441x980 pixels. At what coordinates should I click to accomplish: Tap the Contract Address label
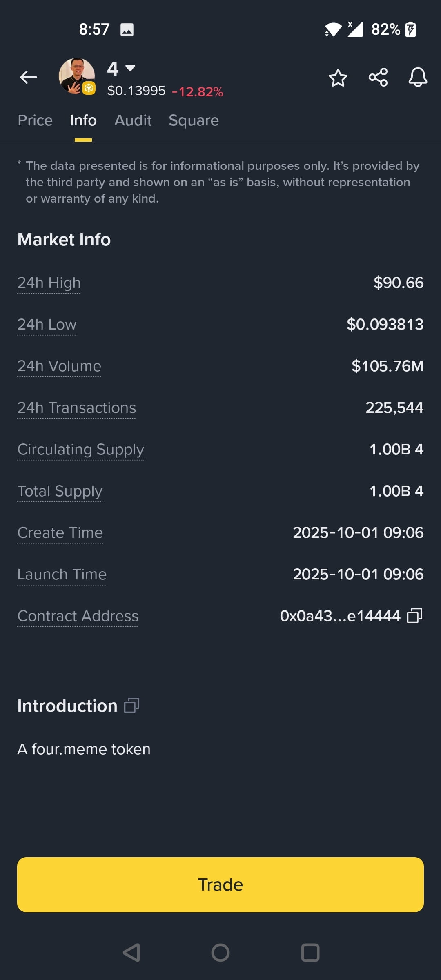[x=78, y=616]
